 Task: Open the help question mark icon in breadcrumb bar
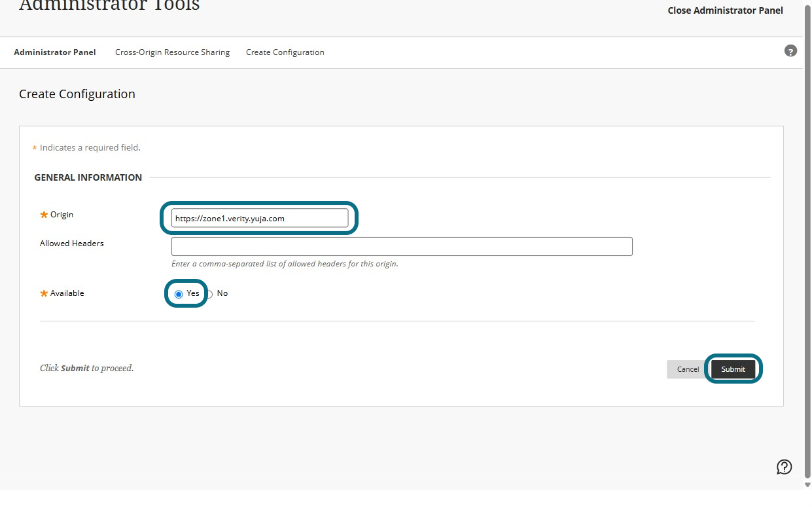[x=790, y=51]
